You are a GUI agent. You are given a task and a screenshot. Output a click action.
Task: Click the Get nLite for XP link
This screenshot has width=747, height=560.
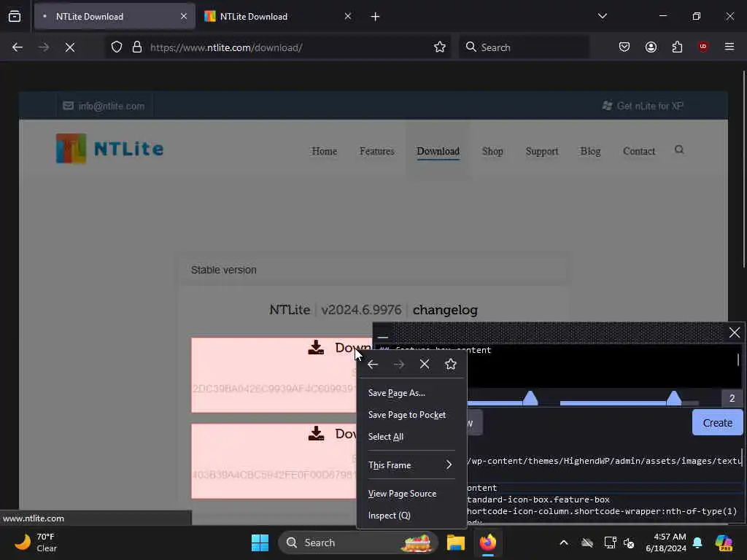click(643, 106)
